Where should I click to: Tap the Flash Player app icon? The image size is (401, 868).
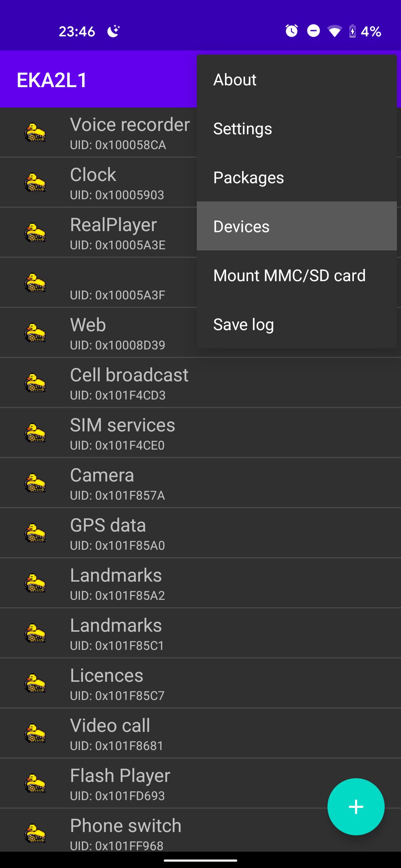pos(35,783)
